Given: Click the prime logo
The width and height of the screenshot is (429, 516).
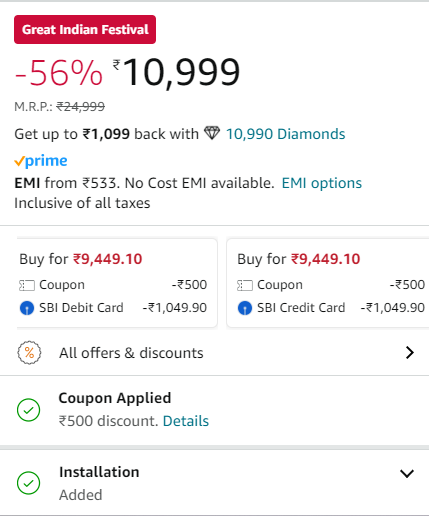Looking at the screenshot, I should pyautogui.click(x=41, y=161).
